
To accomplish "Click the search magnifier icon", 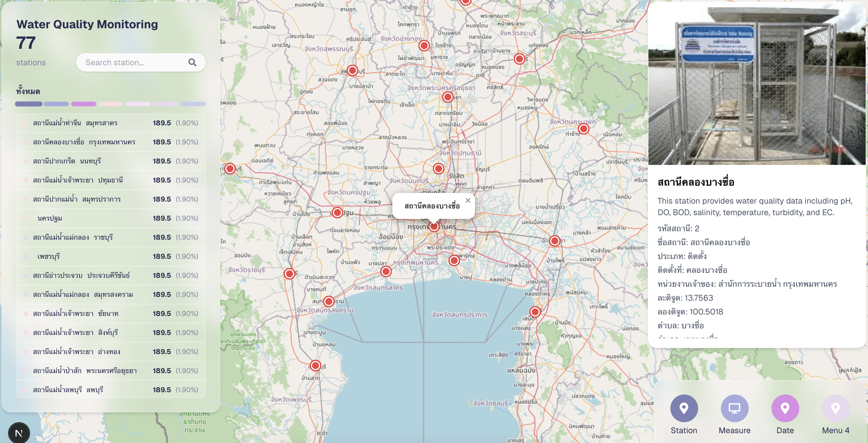I will point(192,62).
